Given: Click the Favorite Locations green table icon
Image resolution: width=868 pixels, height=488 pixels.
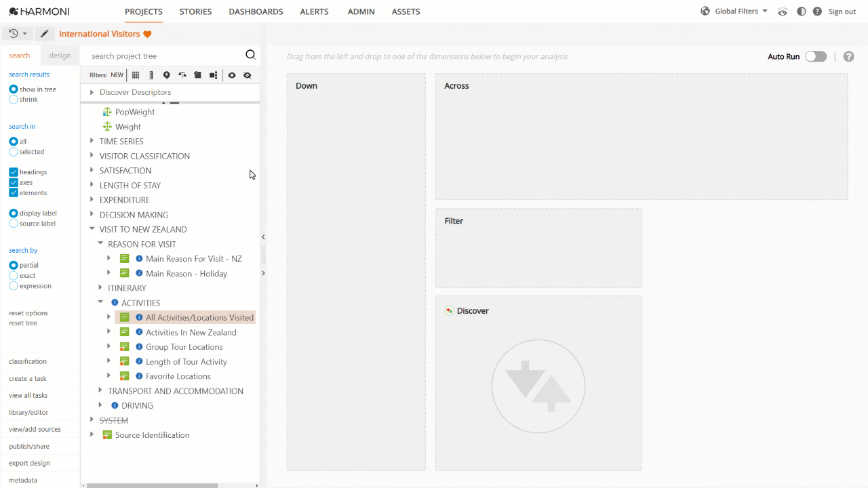Looking at the screenshot, I should point(124,376).
